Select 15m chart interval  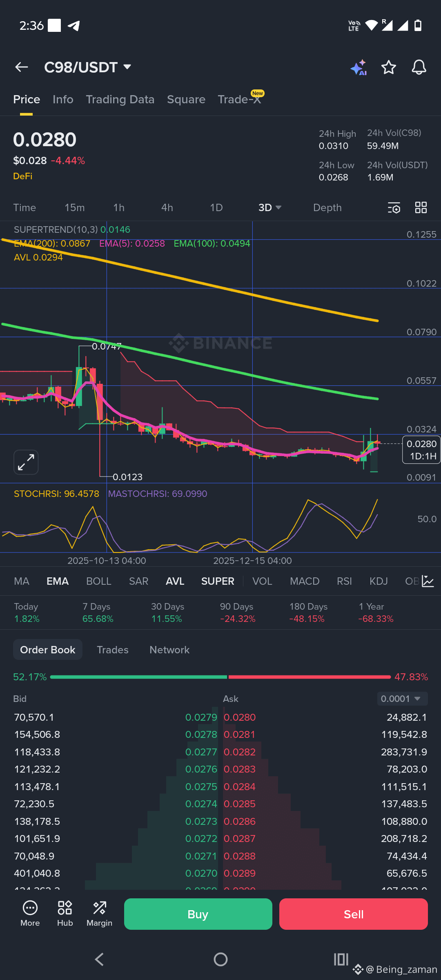point(75,207)
